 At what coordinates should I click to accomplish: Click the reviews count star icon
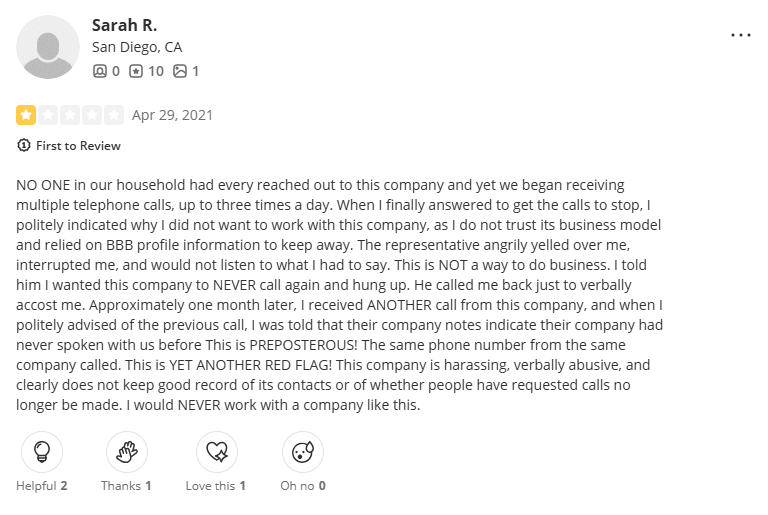pyautogui.click(x=136, y=71)
